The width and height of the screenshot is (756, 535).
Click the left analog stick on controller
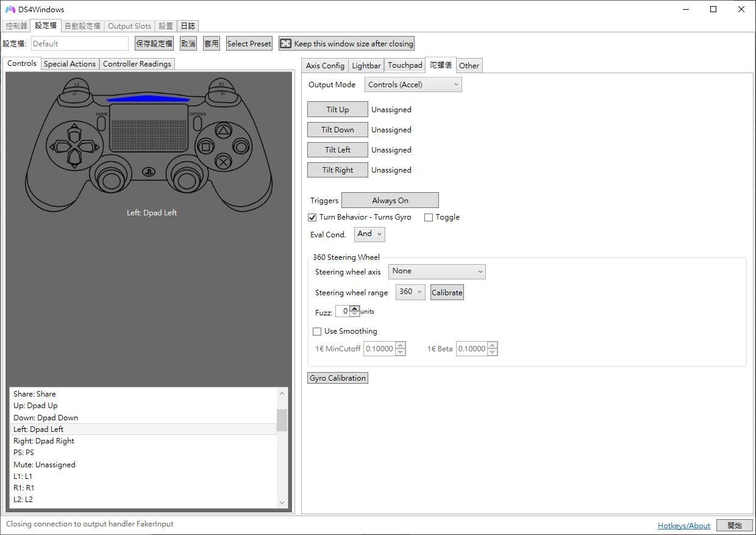click(x=111, y=179)
